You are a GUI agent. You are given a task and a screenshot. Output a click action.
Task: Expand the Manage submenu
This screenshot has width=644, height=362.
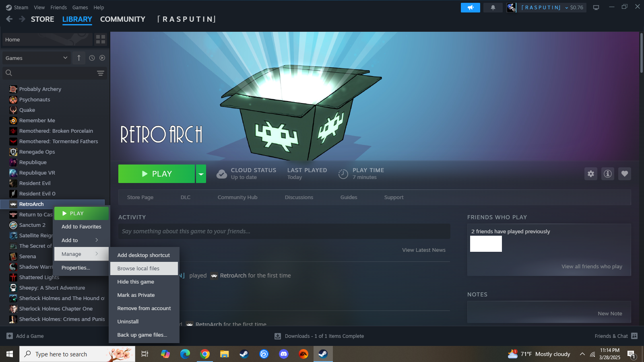coord(82,254)
